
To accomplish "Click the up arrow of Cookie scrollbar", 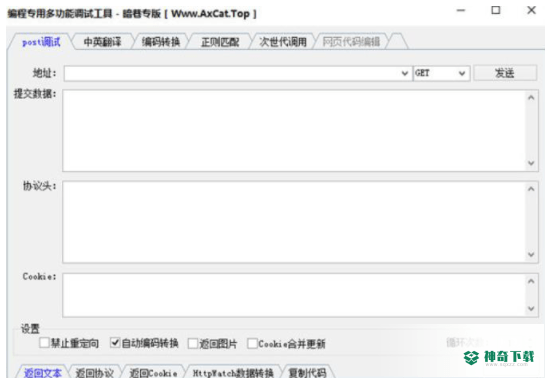I will (531, 281).
